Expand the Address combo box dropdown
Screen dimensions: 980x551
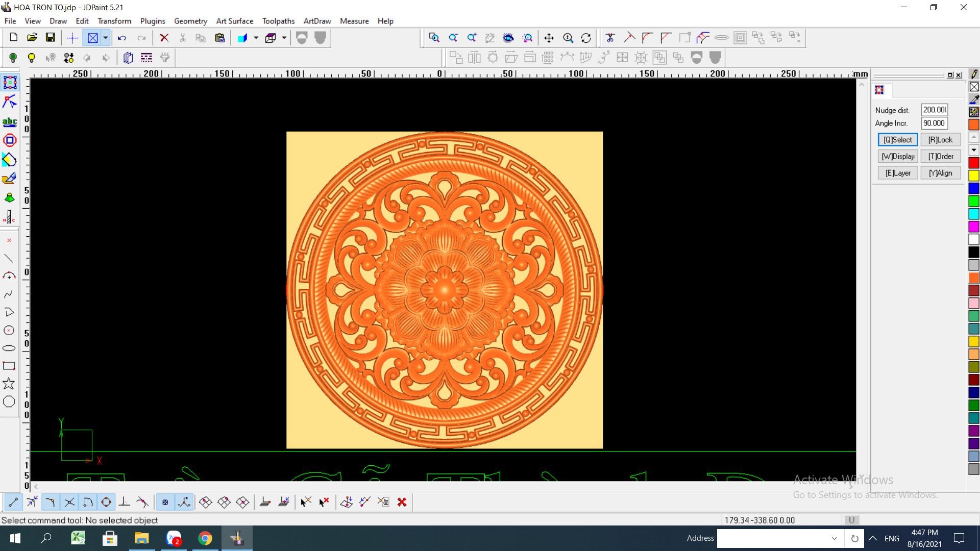click(834, 538)
